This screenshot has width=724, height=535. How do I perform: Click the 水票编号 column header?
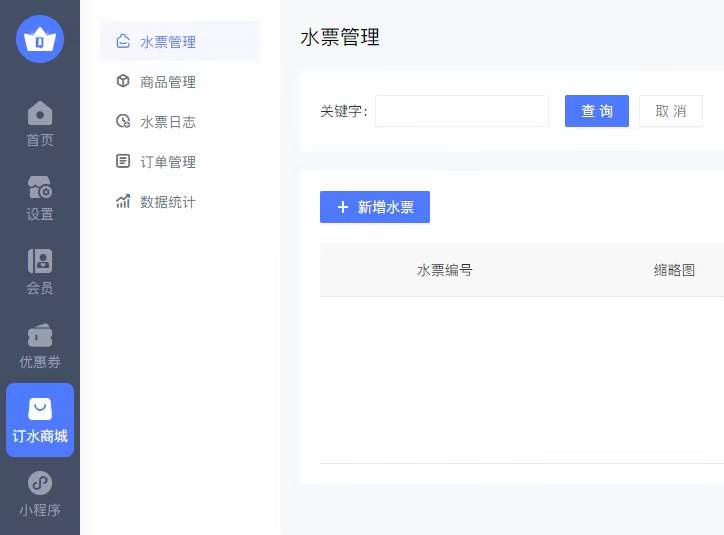[445, 270]
